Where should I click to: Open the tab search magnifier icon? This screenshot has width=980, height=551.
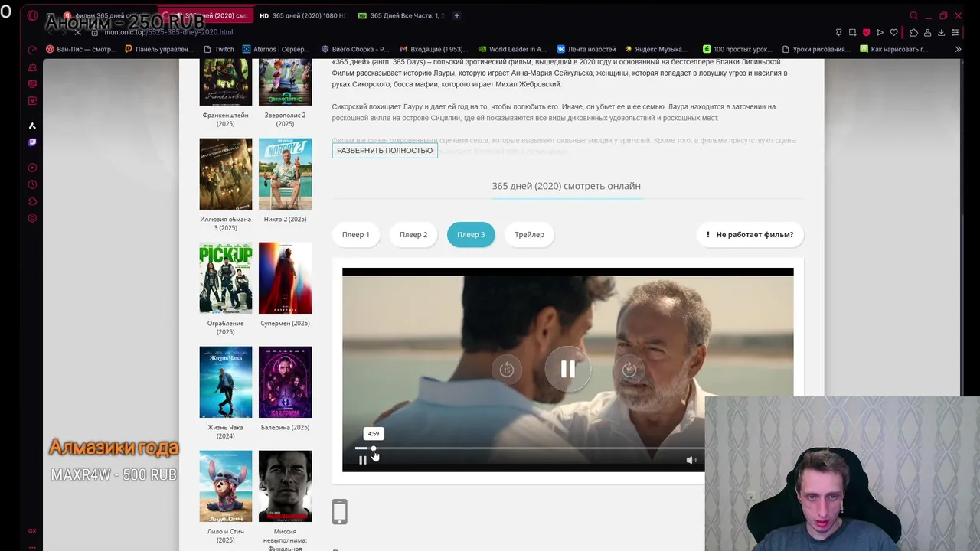coord(913,15)
